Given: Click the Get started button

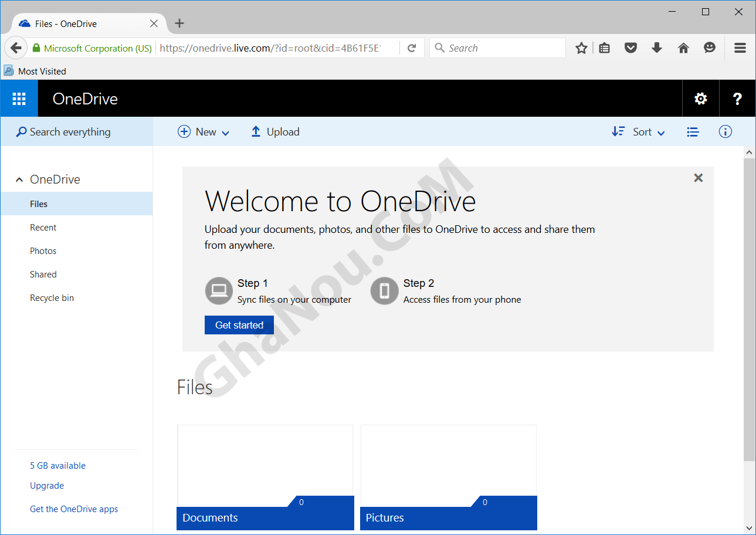Looking at the screenshot, I should [x=239, y=325].
